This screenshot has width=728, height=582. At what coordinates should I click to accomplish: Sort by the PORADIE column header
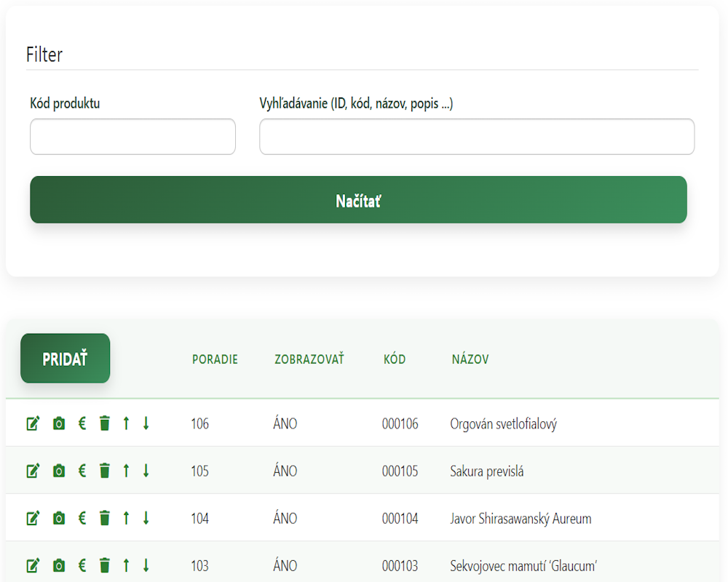tap(215, 359)
